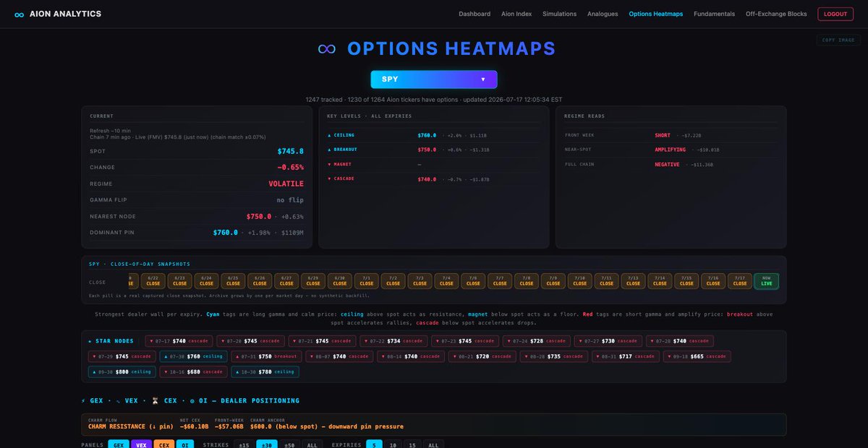Viewport: 868px width, 448px height.
Task: Set strikes range to ±30
Action: [x=268, y=445]
